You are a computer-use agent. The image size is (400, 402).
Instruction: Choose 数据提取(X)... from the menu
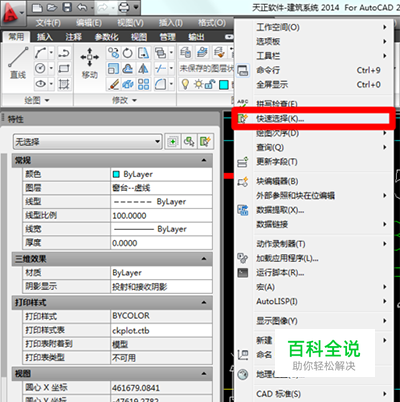pos(313,210)
